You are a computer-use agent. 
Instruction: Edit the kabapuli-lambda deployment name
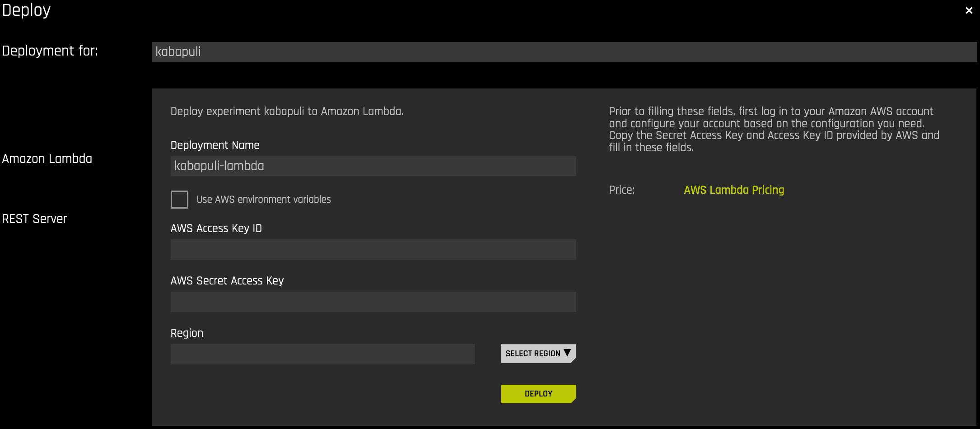click(373, 166)
